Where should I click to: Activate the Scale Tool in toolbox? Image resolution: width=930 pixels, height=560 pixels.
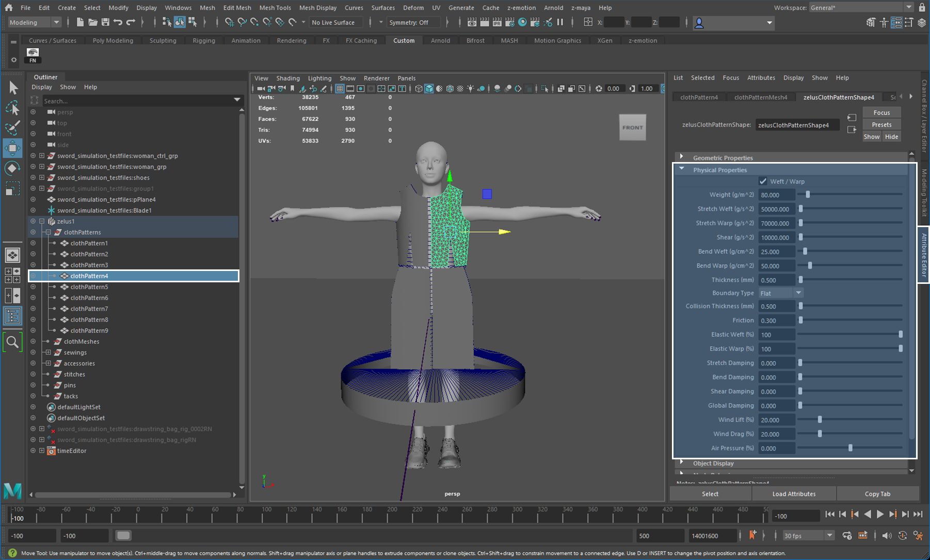pos(12,188)
